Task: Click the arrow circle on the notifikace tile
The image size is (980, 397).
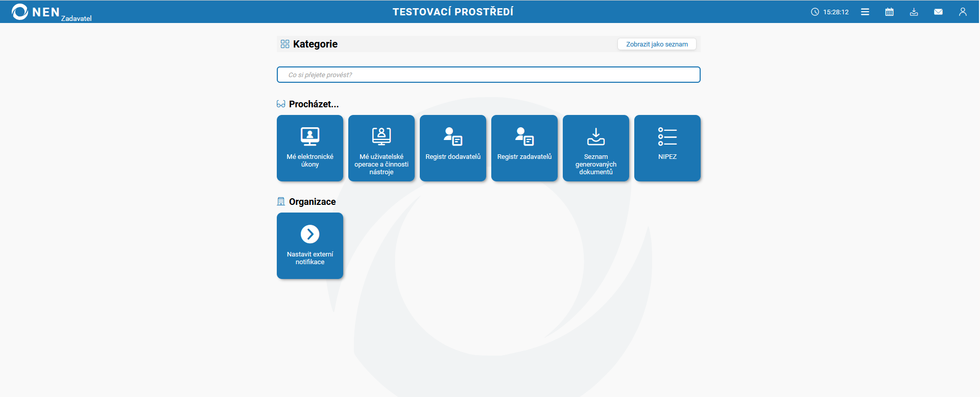Action: [310, 234]
